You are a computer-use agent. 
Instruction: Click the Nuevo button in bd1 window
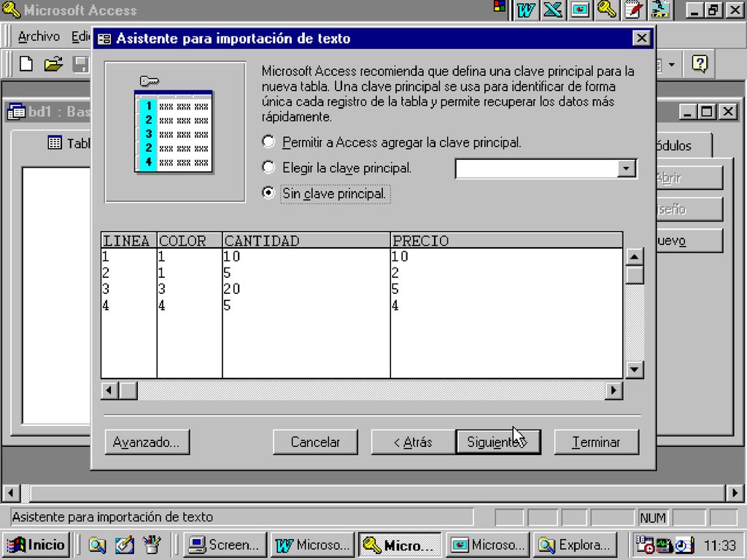689,241
